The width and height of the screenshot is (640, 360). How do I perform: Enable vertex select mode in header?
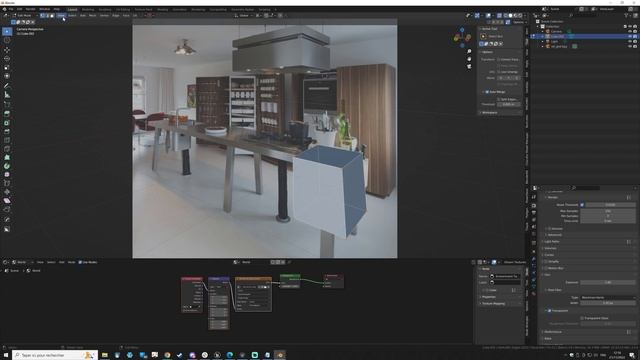click(42, 16)
